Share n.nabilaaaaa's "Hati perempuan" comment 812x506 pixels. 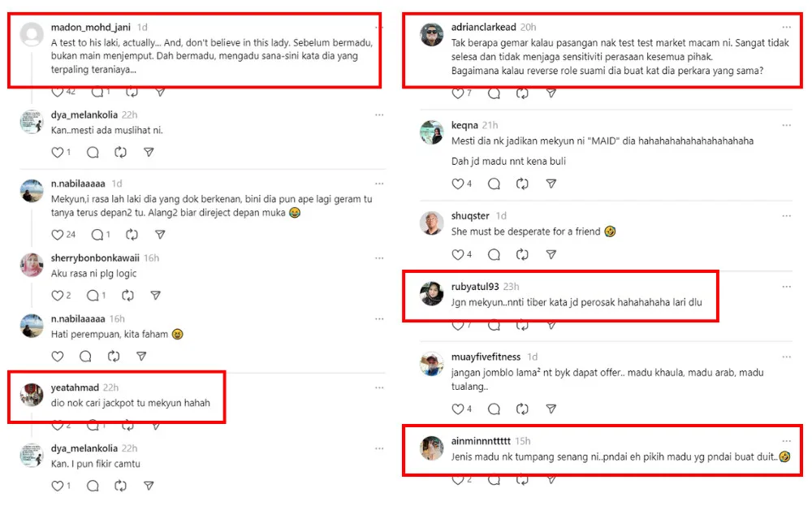[141, 356]
